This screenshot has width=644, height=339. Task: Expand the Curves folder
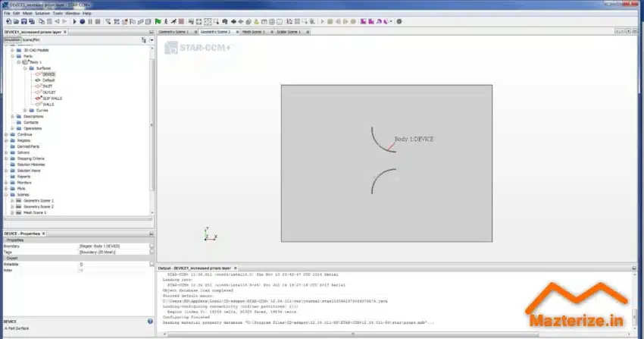pos(25,110)
